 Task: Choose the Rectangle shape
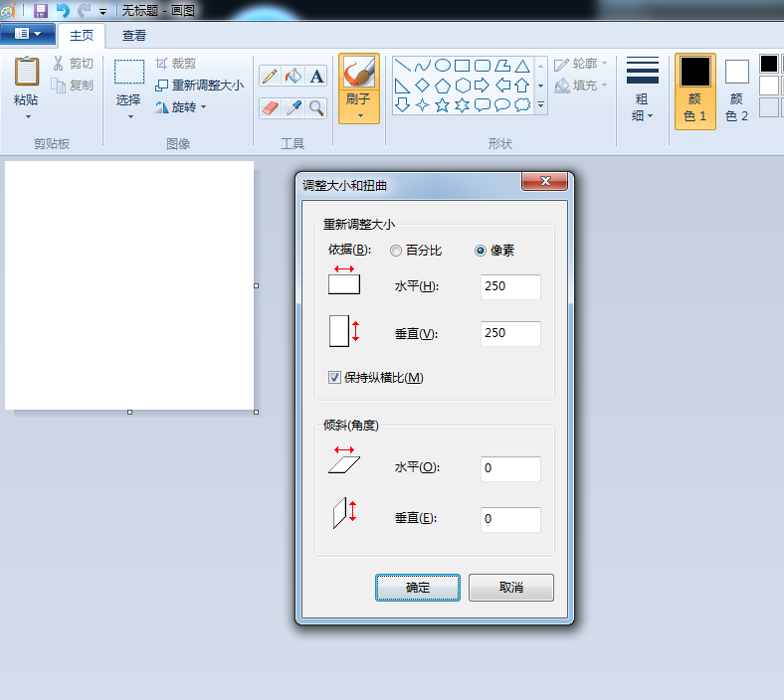pyautogui.click(x=462, y=66)
